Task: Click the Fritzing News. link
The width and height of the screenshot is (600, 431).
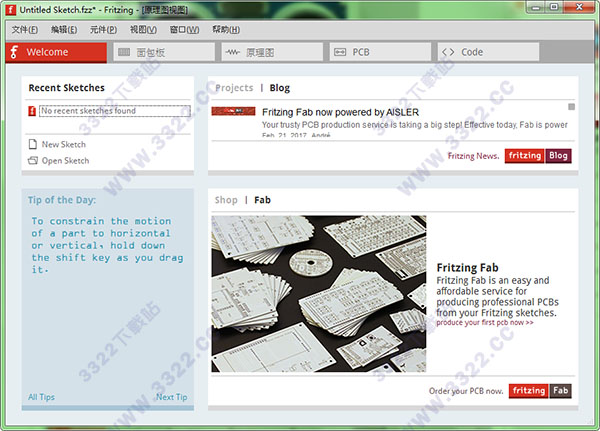Action: tap(473, 156)
